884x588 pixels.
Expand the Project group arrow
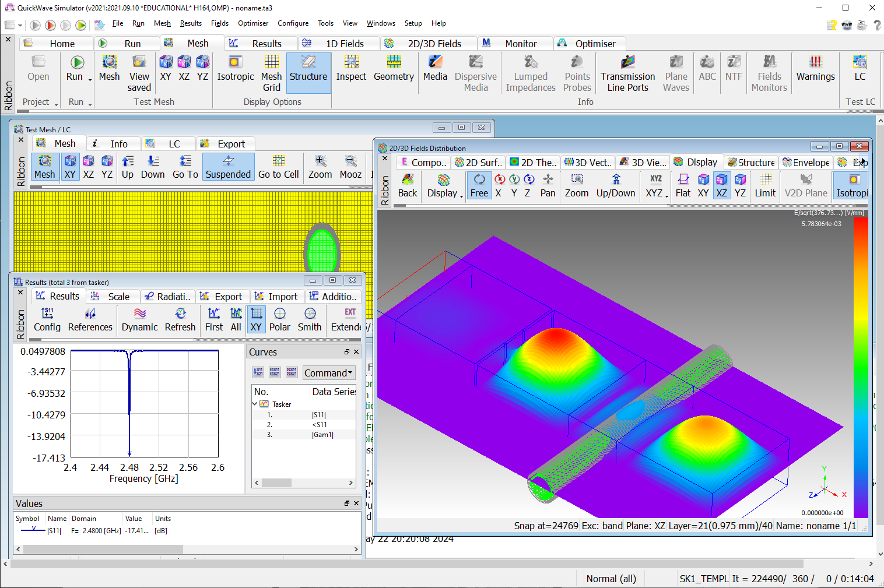coord(56,104)
